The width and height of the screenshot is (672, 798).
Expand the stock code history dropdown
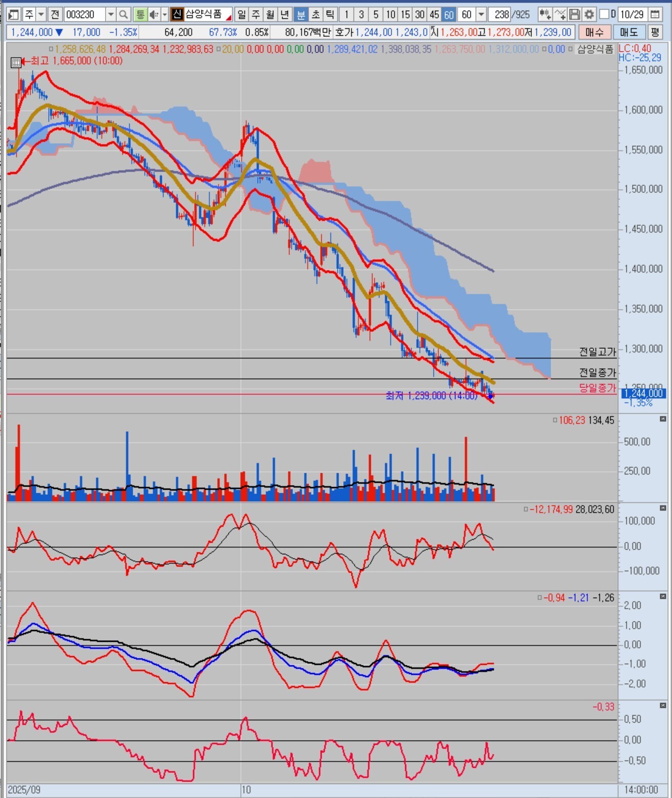coord(111,14)
